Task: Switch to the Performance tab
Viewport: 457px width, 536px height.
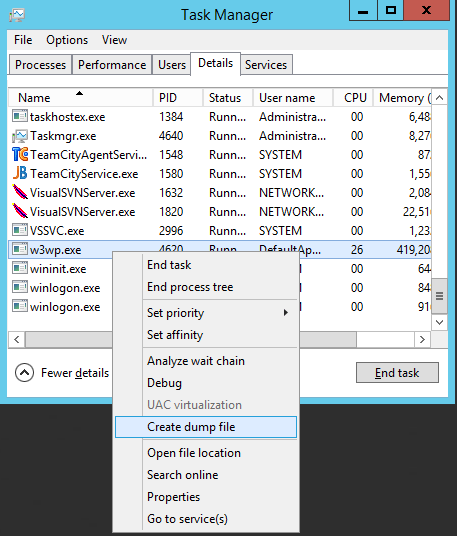Action: click(112, 65)
